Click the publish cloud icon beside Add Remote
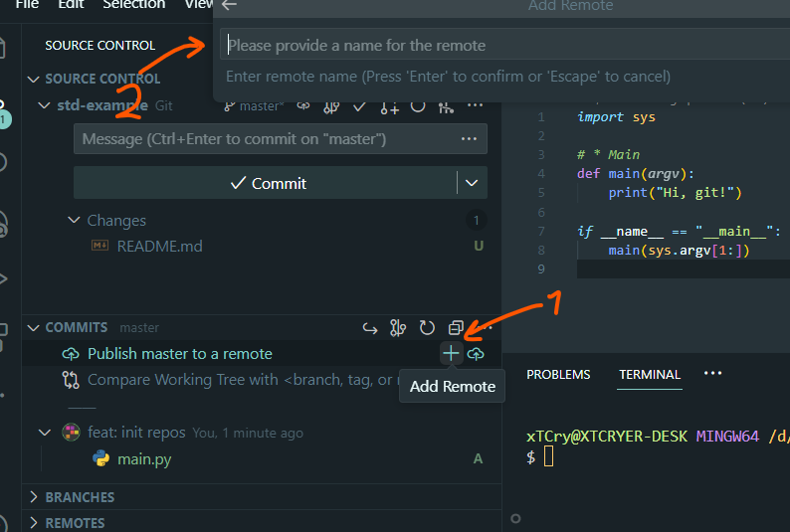The height and width of the screenshot is (532, 790). click(x=476, y=354)
